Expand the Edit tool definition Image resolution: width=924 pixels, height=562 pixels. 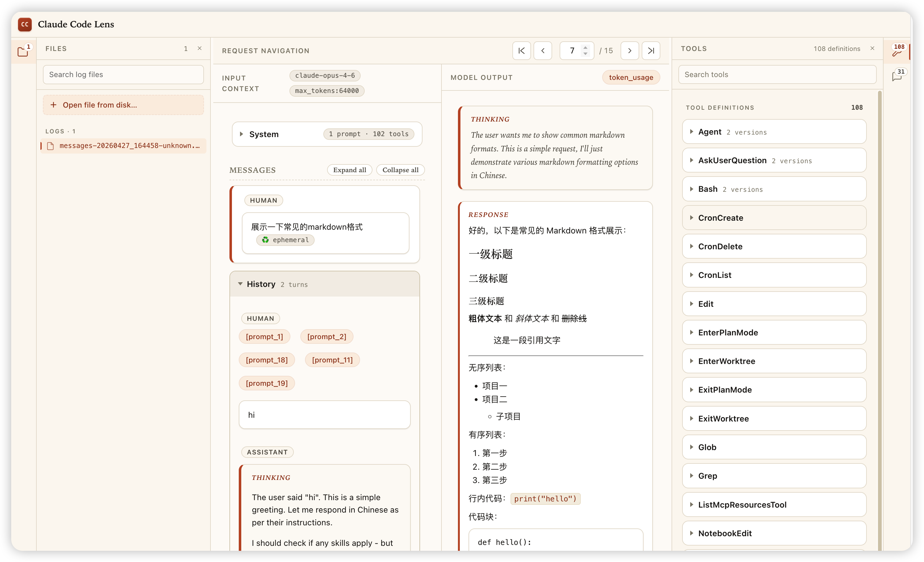[x=774, y=304]
